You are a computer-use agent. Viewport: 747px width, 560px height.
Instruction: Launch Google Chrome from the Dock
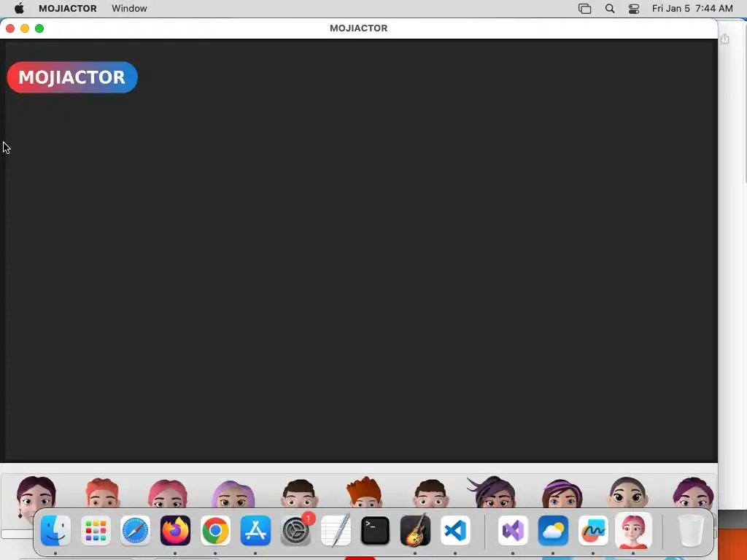coord(215,531)
